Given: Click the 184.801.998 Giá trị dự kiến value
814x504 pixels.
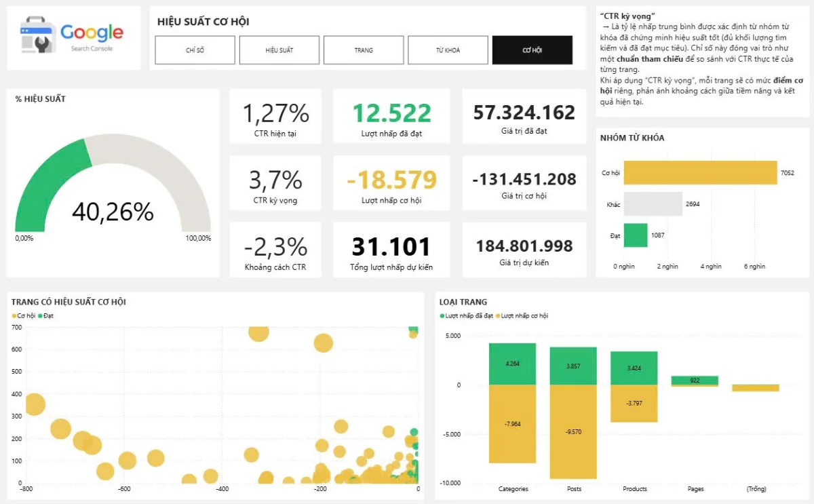Looking at the screenshot, I should coord(524,246).
